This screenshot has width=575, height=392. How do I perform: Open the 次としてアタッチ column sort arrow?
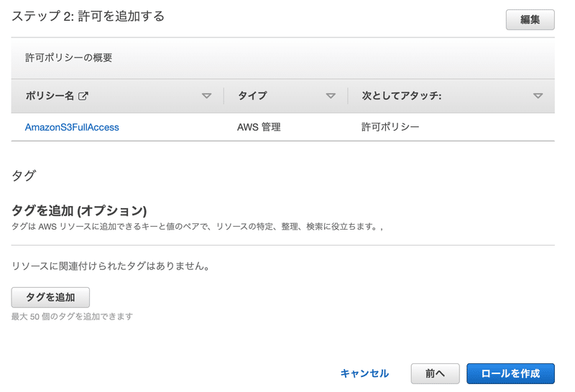click(538, 95)
